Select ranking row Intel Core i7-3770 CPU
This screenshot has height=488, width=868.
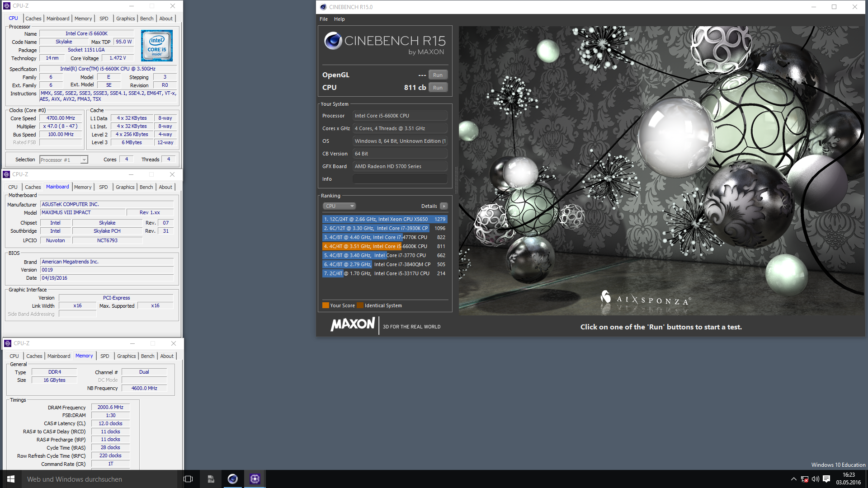click(x=385, y=255)
